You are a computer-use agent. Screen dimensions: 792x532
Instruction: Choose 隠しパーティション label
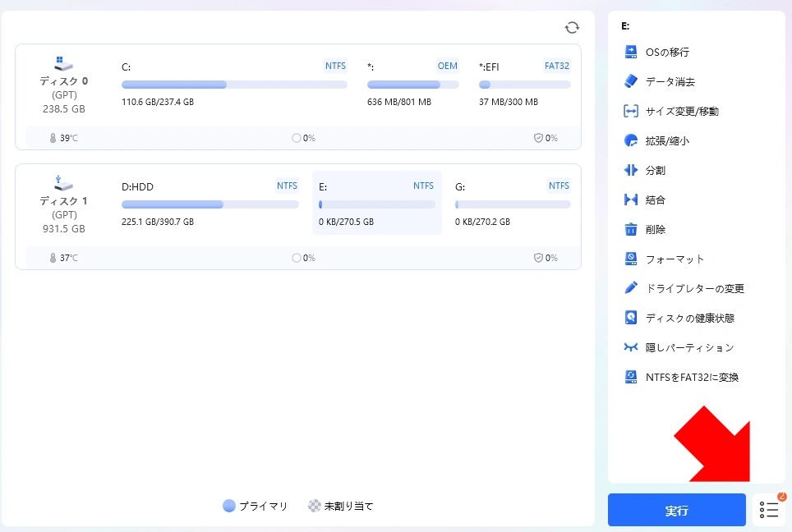point(690,347)
